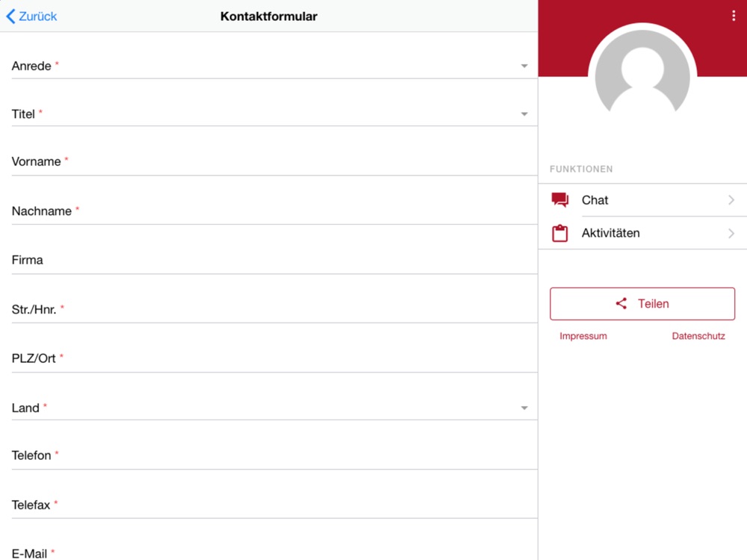Click the Teilen share button
Viewport: 747px width, 560px height.
pos(642,304)
